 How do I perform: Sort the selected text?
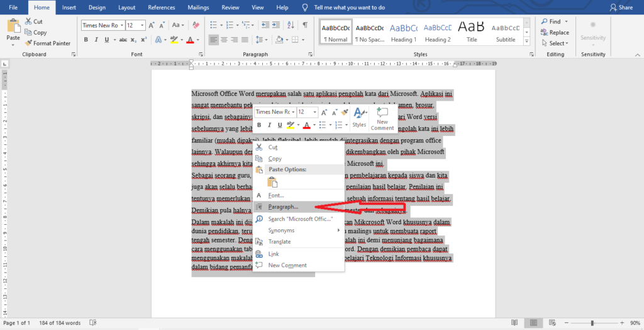291,26
